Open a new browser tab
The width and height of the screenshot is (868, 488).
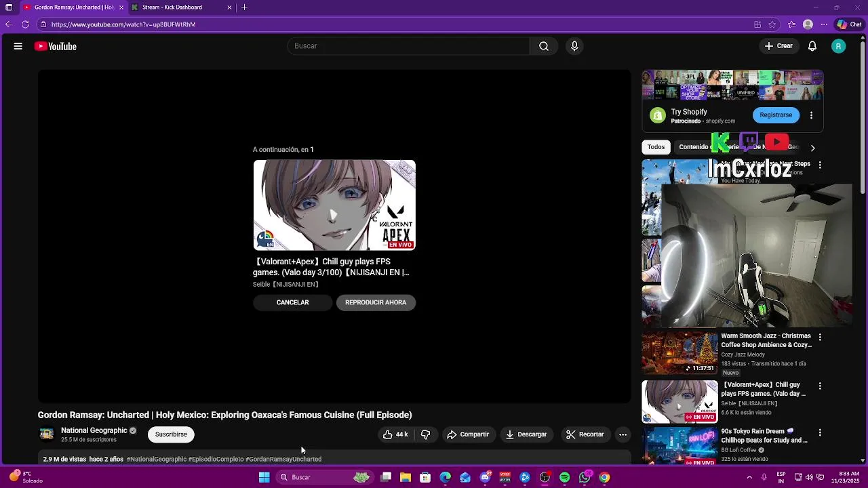[x=244, y=7]
